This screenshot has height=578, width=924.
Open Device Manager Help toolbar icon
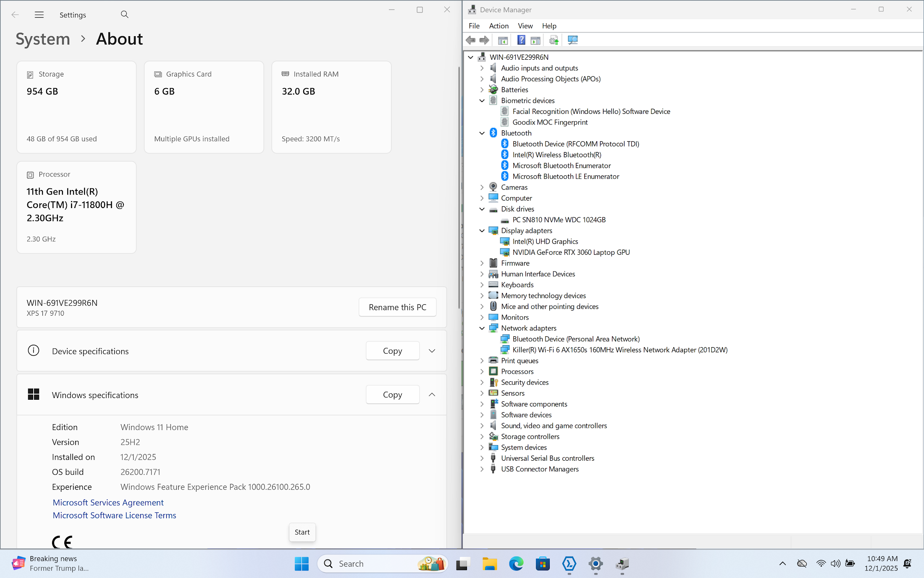tap(521, 40)
